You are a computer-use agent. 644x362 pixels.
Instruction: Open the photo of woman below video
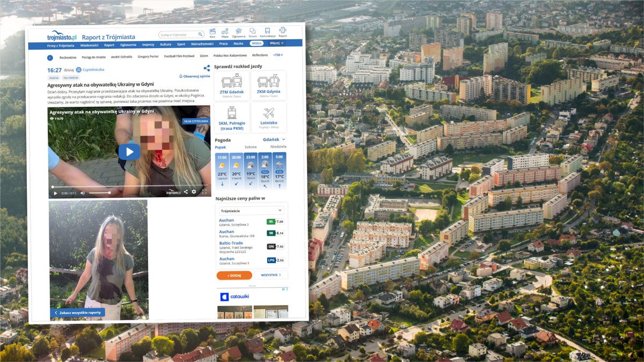point(98,261)
